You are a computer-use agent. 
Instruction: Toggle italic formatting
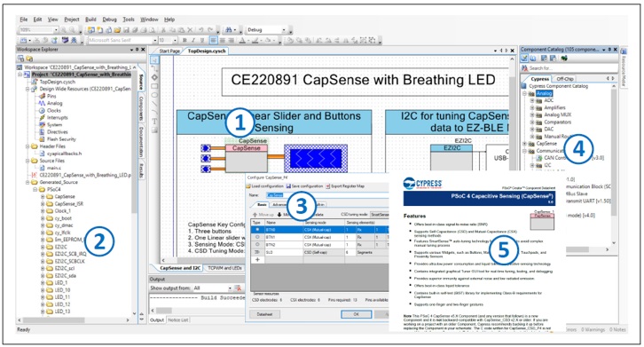[193, 40]
